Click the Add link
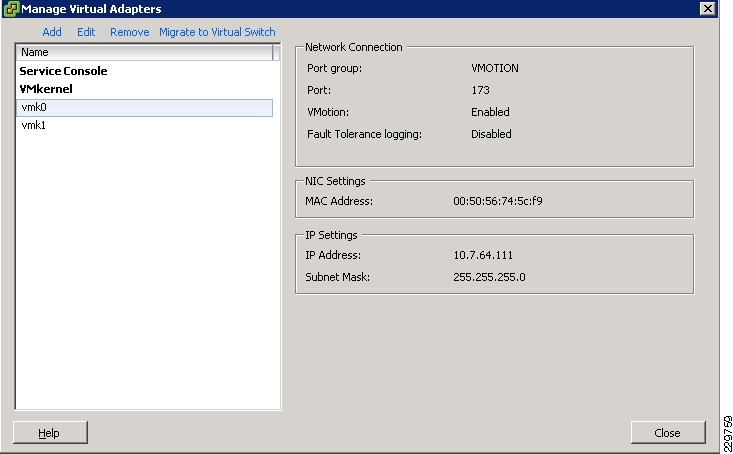The image size is (733, 454). coord(52,32)
